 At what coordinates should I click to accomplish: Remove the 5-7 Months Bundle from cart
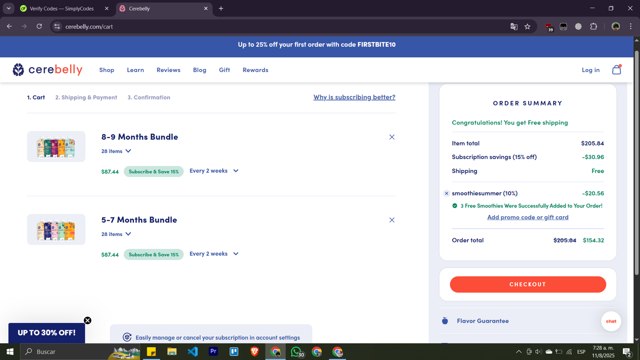pyautogui.click(x=392, y=220)
